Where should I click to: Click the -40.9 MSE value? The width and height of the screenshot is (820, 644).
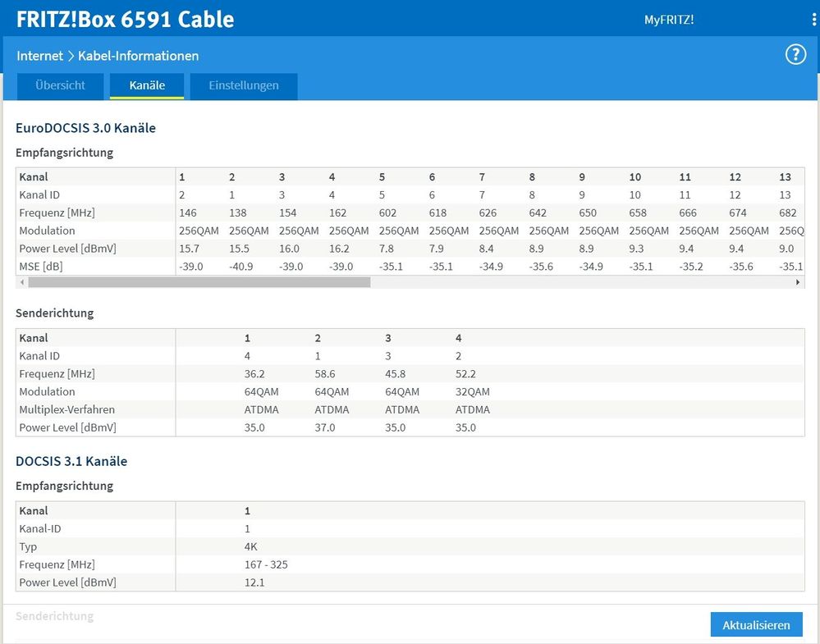tap(243, 266)
